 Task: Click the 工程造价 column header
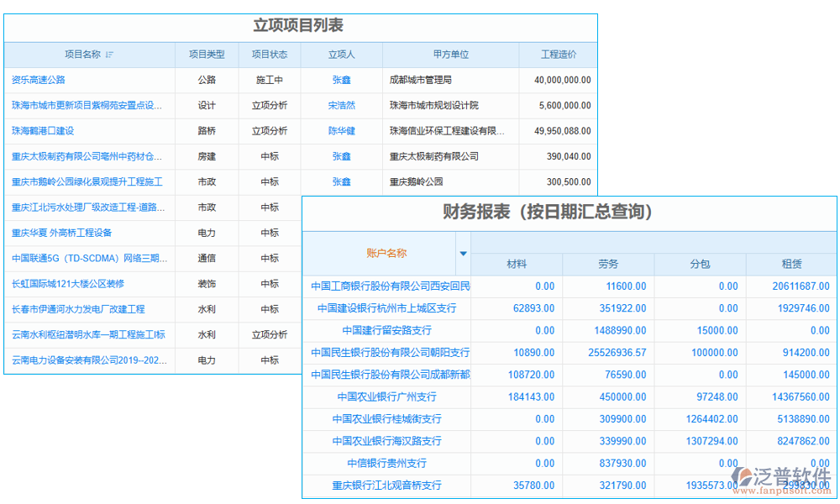tap(558, 54)
